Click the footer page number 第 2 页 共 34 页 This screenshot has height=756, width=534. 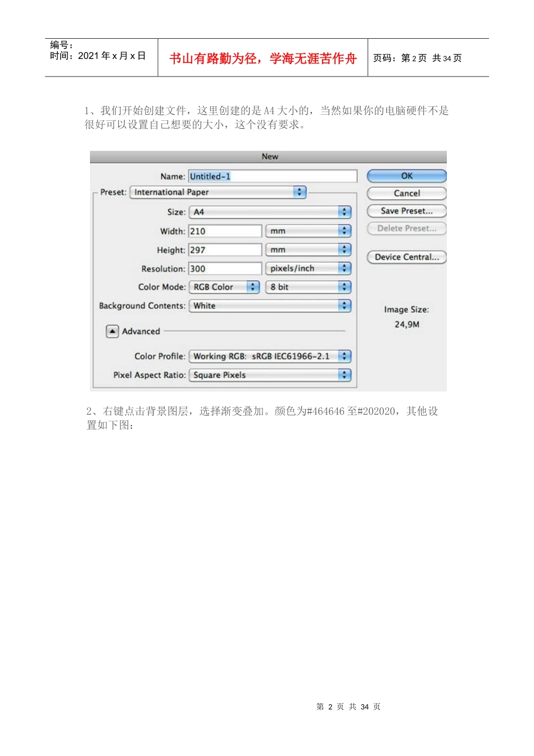tap(349, 706)
